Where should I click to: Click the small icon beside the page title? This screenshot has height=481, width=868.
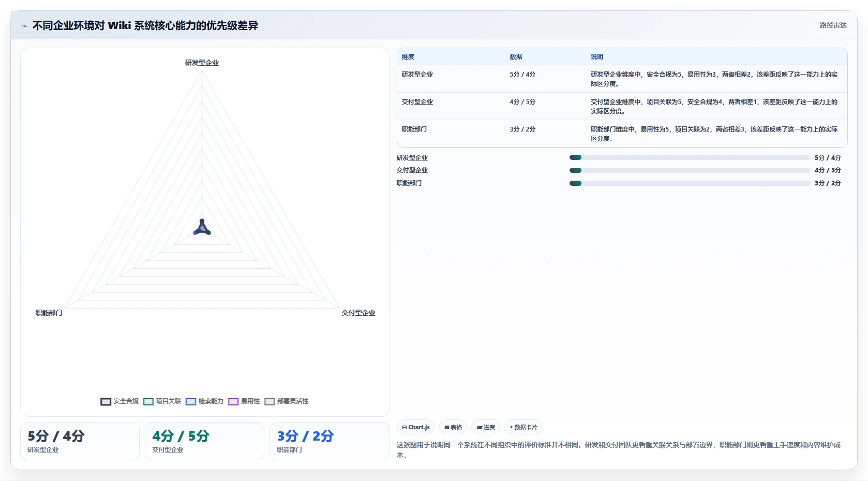(x=24, y=26)
